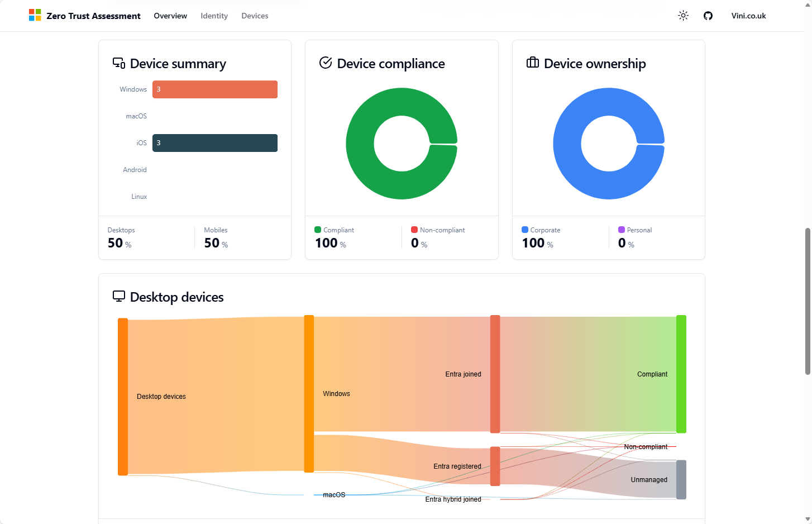Toggle the light/dark theme sun icon
The width and height of the screenshot is (812, 524).
[x=683, y=16]
